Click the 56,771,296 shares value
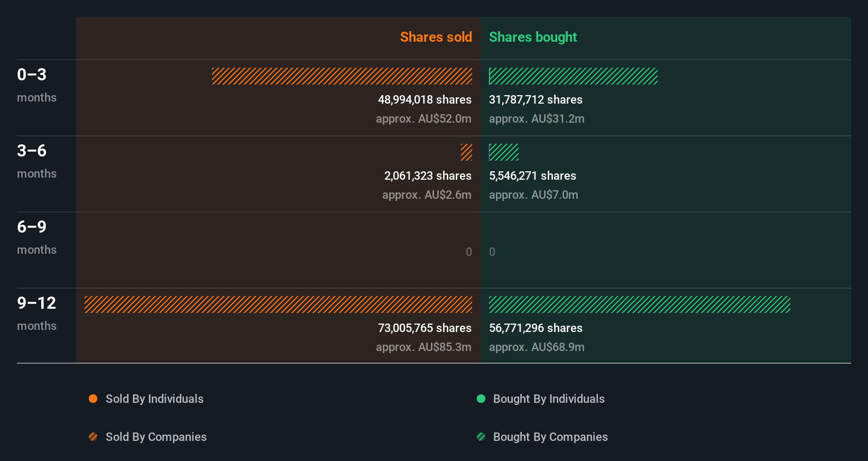 pos(535,328)
